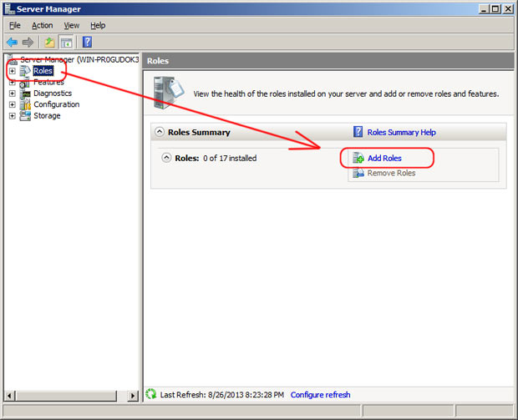Click the Roles node icon in tree
Image resolution: width=518 pixels, height=420 pixels.
pos(25,71)
